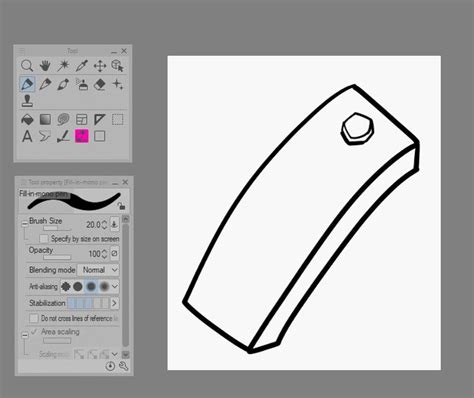Reset tool settings to initial icon
The width and height of the screenshot is (474, 398).
point(110,366)
